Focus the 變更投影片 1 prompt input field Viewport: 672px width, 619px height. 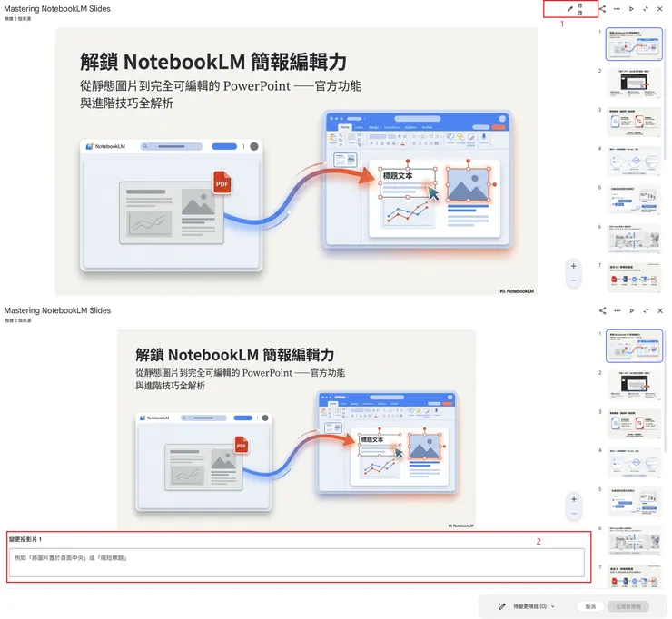pyautogui.click(x=297, y=563)
